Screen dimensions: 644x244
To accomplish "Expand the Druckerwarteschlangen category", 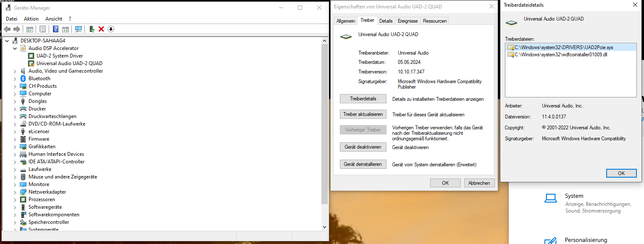I will [x=15, y=116].
